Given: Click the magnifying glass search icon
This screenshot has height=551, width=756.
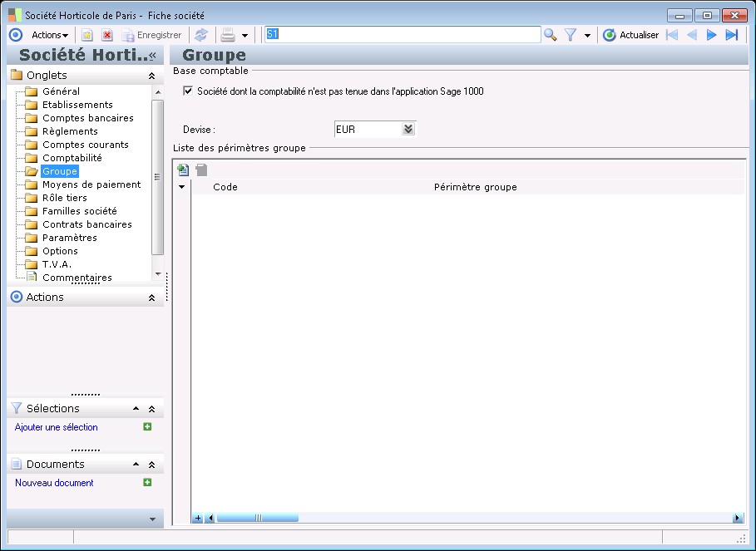Looking at the screenshot, I should (550, 35).
